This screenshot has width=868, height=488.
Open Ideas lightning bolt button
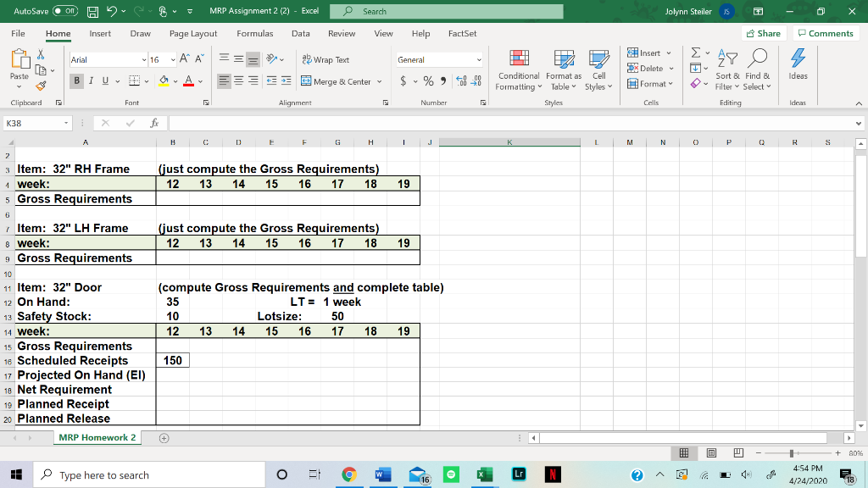pos(798,64)
